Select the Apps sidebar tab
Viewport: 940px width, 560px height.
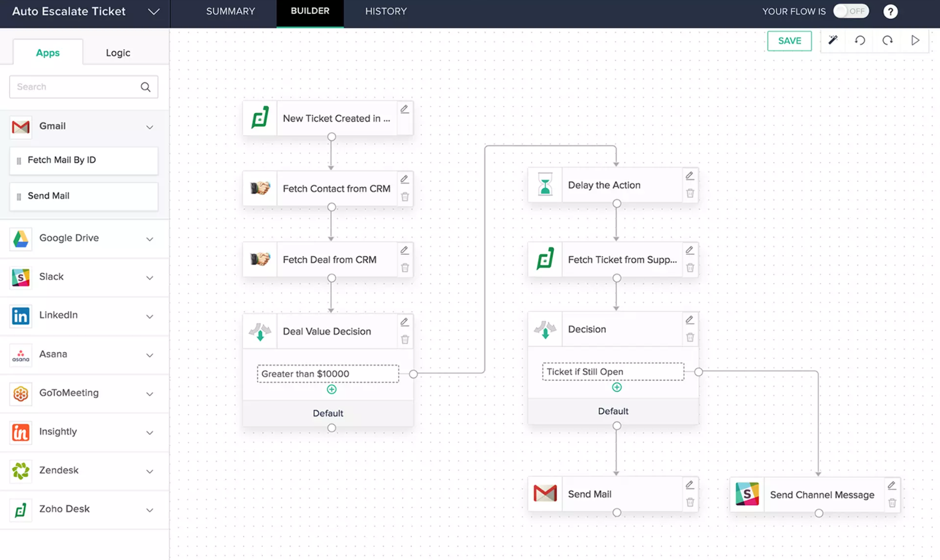pyautogui.click(x=48, y=53)
